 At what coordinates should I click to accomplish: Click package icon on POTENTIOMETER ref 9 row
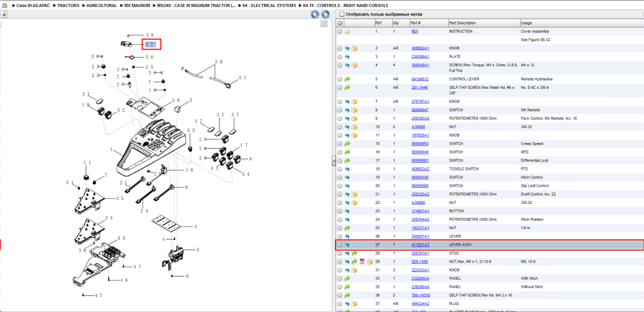coord(354,118)
